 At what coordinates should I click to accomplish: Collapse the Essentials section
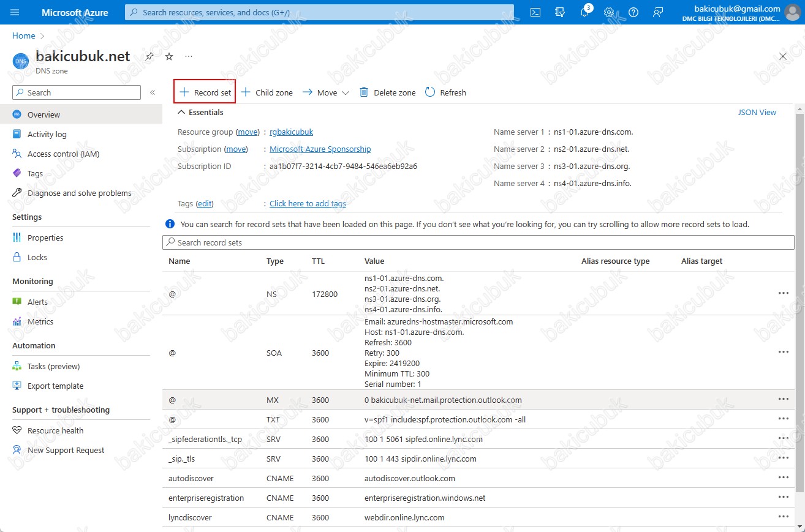click(x=200, y=113)
